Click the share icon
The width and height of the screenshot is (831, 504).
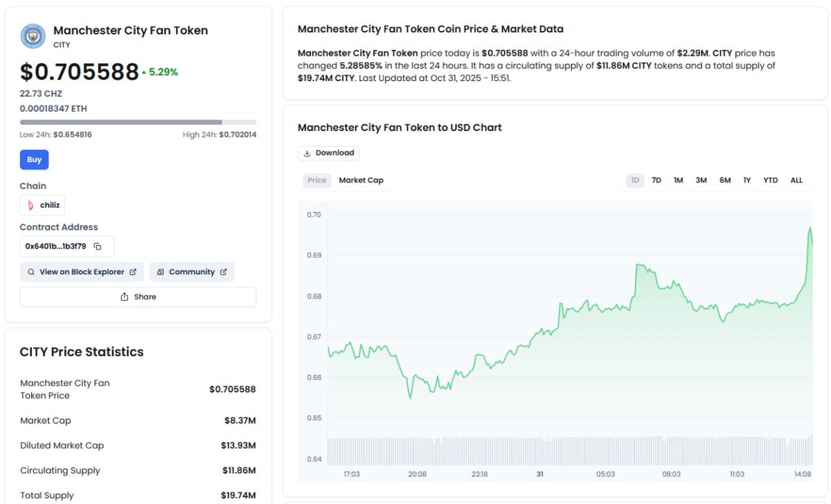click(x=125, y=297)
